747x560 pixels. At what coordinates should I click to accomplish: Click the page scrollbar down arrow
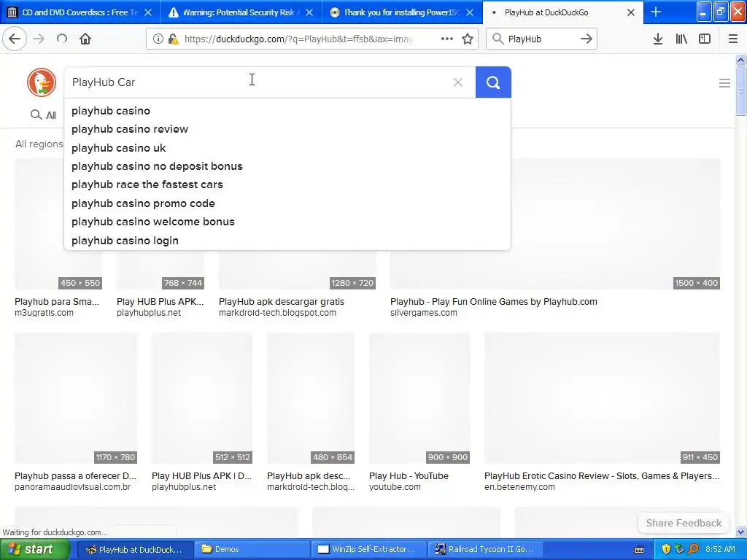point(740,532)
